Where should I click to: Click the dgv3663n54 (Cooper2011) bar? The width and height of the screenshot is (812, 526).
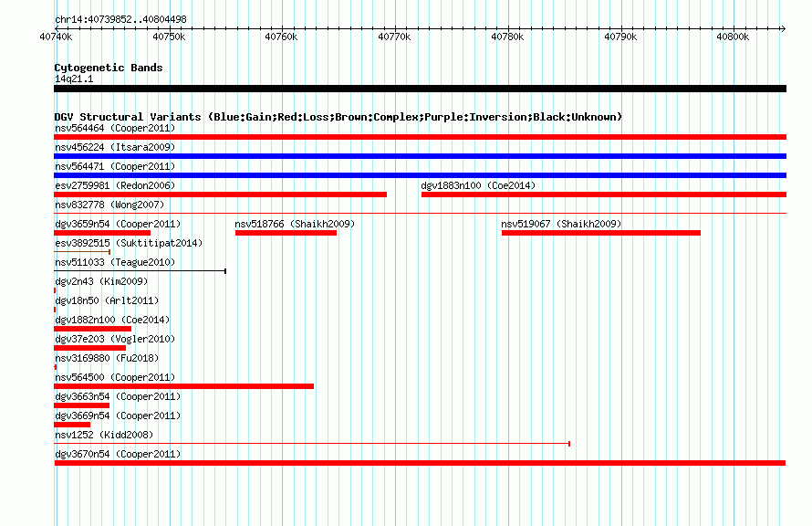point(82,405)
